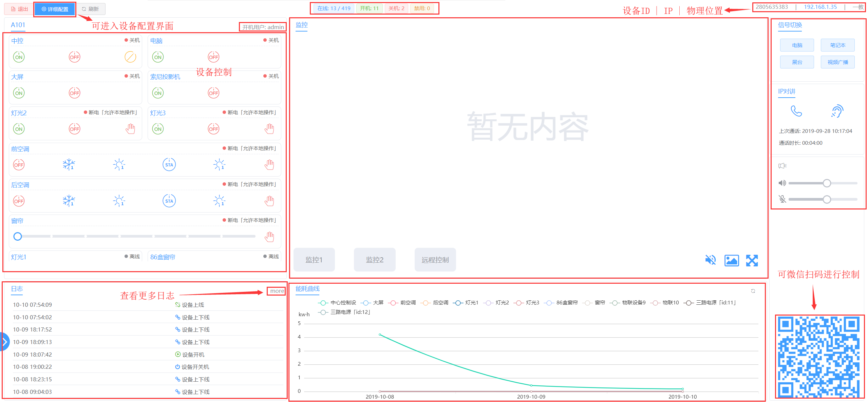Turn OFF the 电脑 device
This screenshot has width=868, height=402.
pos(213,57)
